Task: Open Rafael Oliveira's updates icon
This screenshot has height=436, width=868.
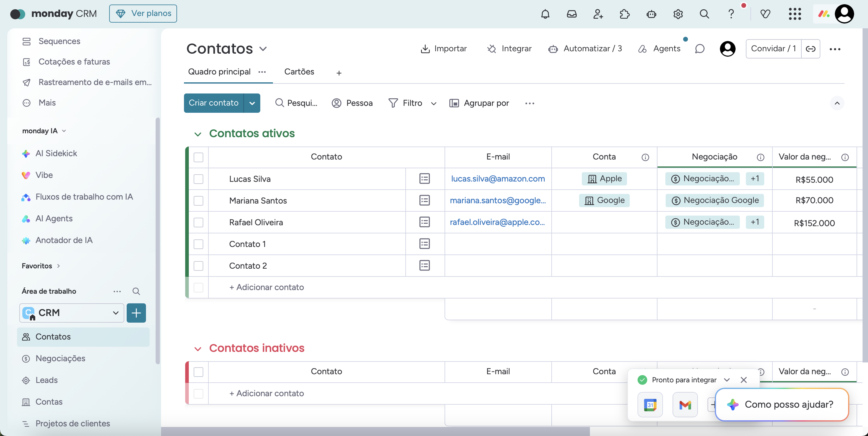Action: pos(425,222)
